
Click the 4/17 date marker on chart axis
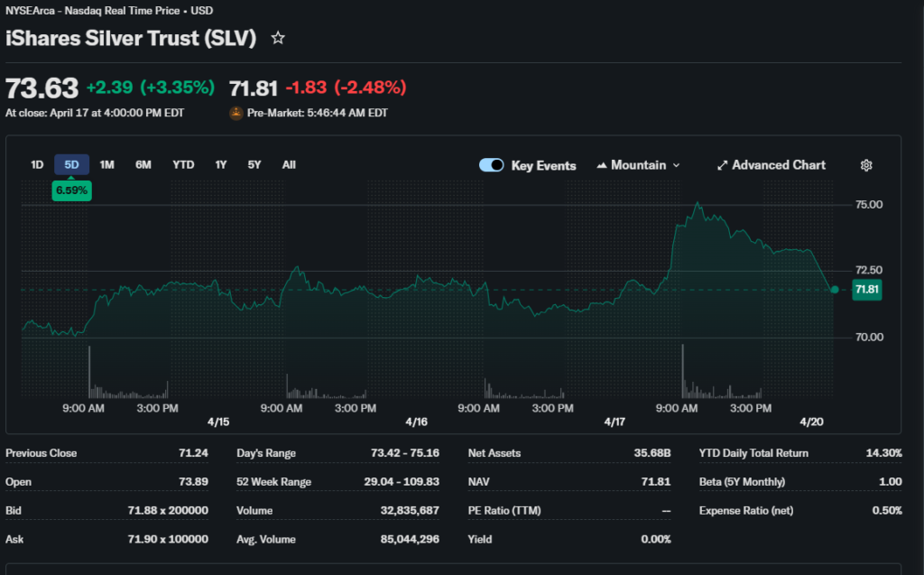pos(614,422)
